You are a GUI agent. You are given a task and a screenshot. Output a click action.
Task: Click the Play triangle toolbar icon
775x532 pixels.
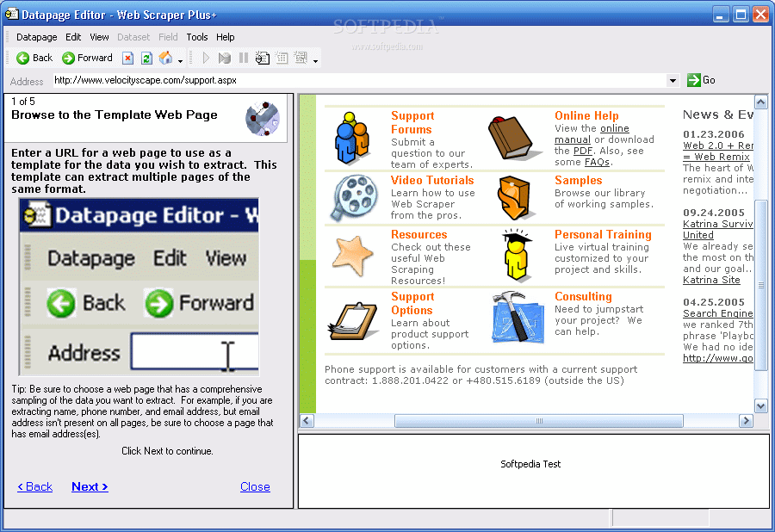[206, 58]
